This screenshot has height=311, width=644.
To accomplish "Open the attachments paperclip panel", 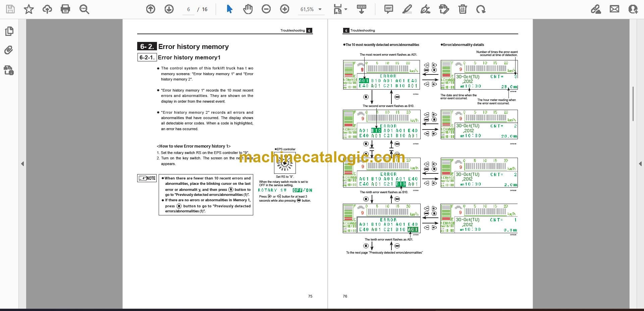I will (9, 50).
